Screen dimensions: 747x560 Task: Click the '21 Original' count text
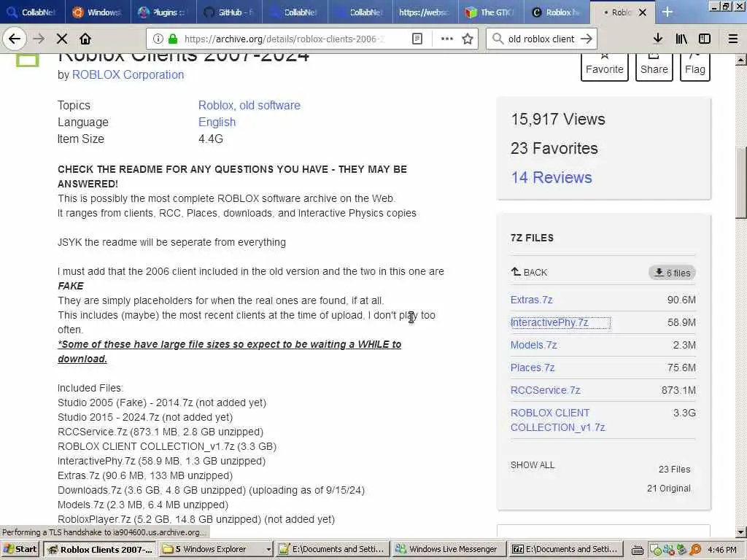[668, 488]
